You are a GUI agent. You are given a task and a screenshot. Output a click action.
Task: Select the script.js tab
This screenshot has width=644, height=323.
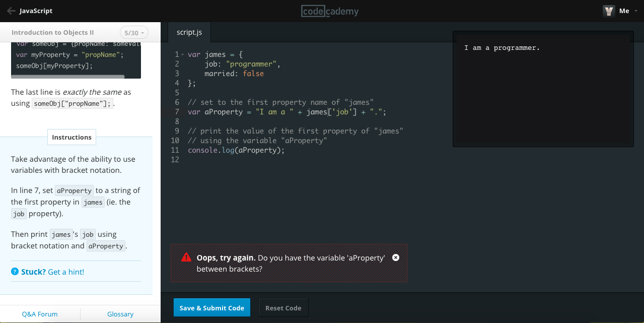pyautogui.click(x=189, y=32)
